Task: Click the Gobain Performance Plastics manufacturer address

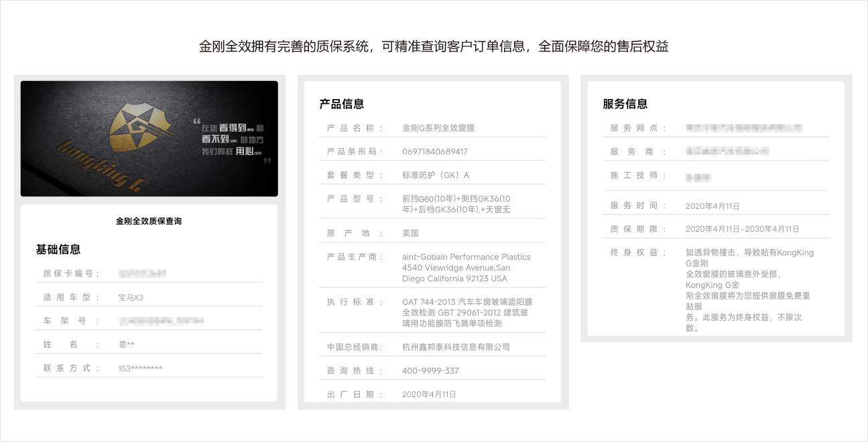Action: (467, 267)
